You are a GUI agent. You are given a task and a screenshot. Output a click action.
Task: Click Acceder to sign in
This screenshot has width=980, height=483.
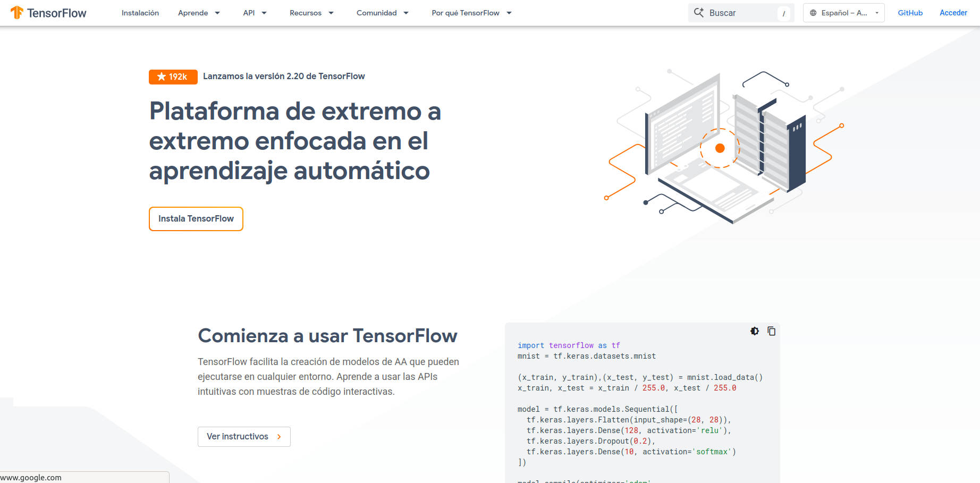tap(953, 13)
